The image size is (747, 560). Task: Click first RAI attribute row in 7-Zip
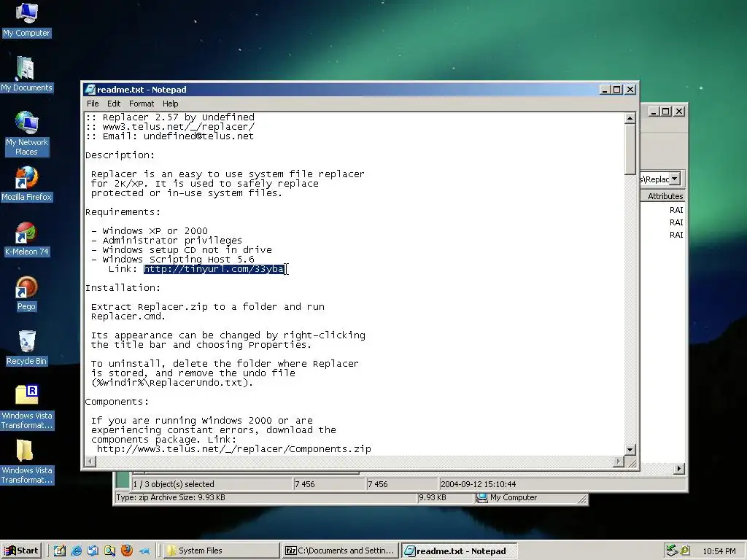point(676,210)
